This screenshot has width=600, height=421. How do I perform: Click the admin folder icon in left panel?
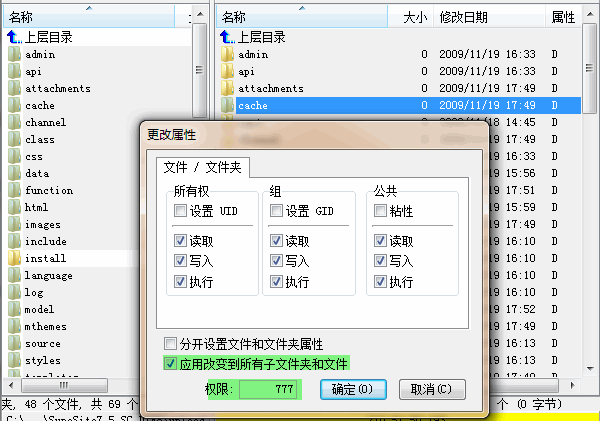14,54
